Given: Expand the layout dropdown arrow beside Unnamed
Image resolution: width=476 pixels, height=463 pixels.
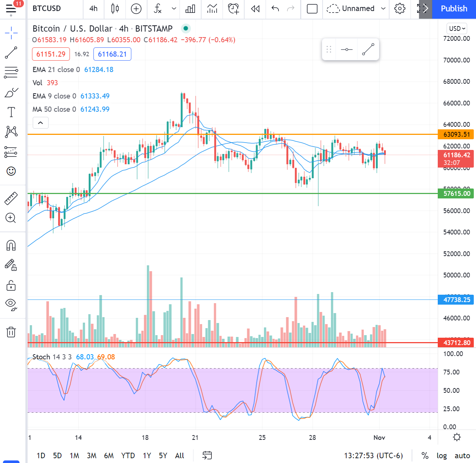Looking at the screenshot, I should point(383,8).
